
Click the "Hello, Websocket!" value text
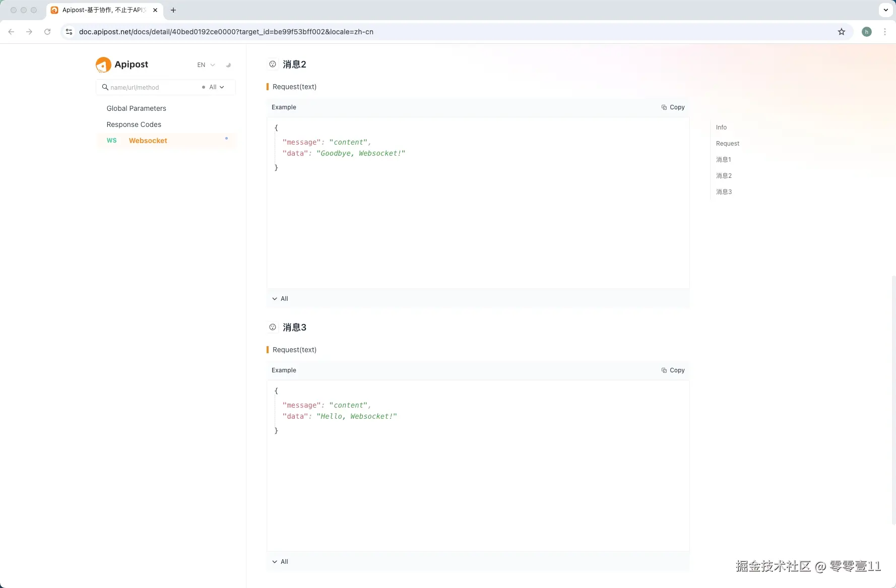point(357,416)
